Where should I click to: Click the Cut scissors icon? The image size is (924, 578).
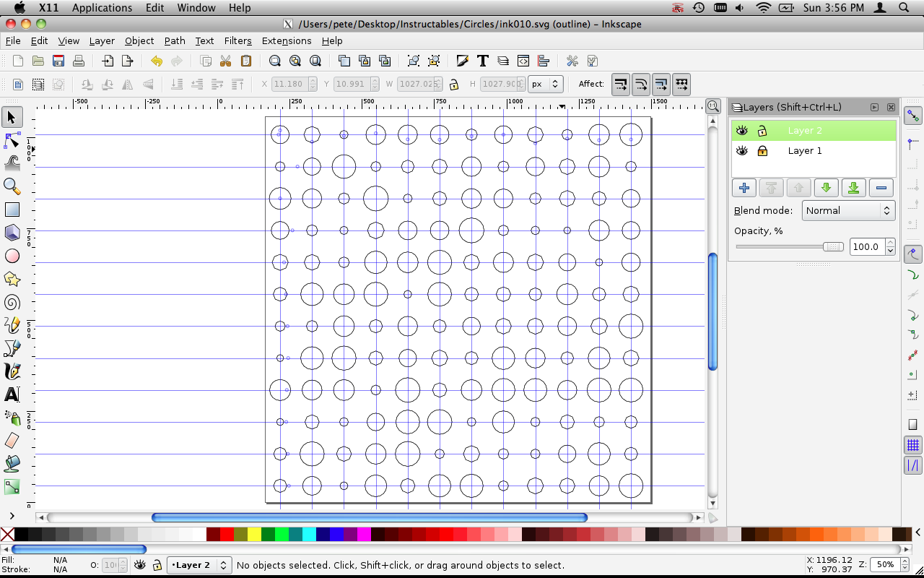pos(225,61)
